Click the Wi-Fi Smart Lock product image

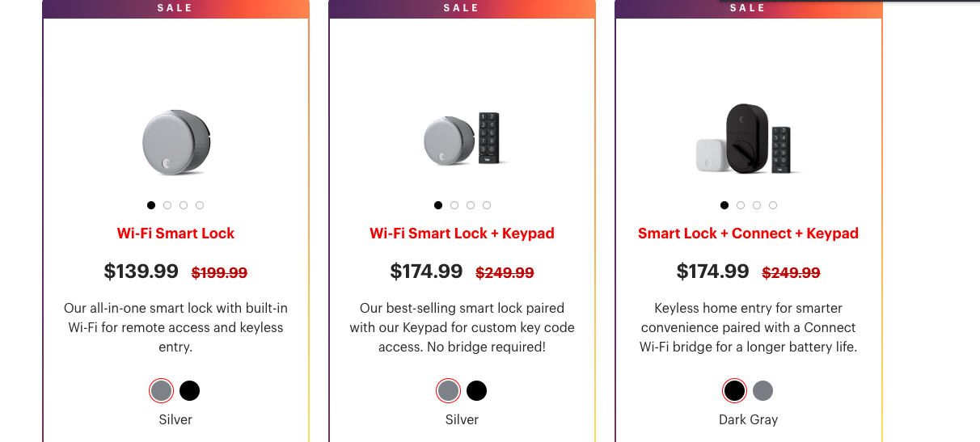(x=175, y=142)
